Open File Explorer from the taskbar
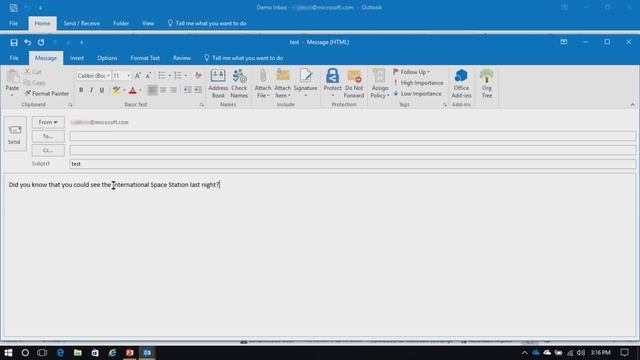The image size is (640, 360). click(x=78, y=353)
